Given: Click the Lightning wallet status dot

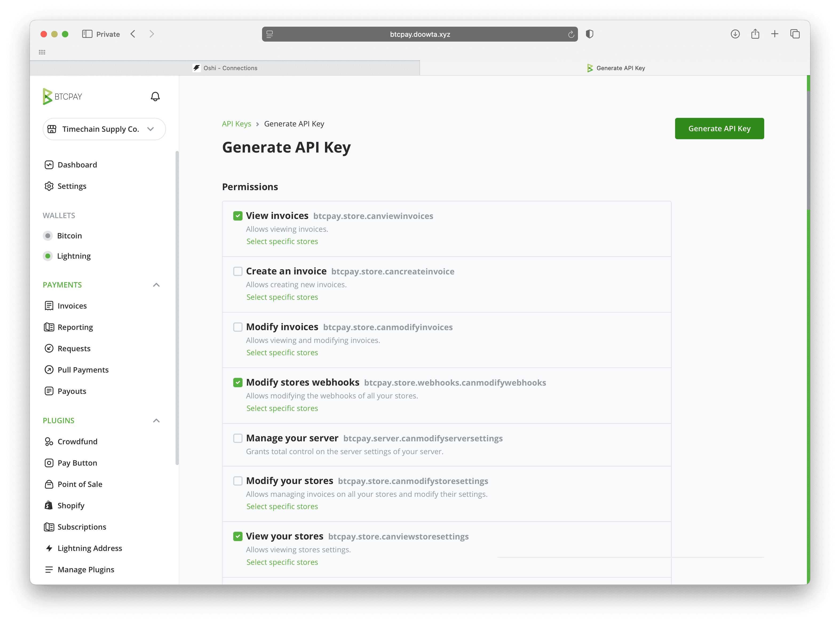Looking at the screenshot, I should (47, 256).
